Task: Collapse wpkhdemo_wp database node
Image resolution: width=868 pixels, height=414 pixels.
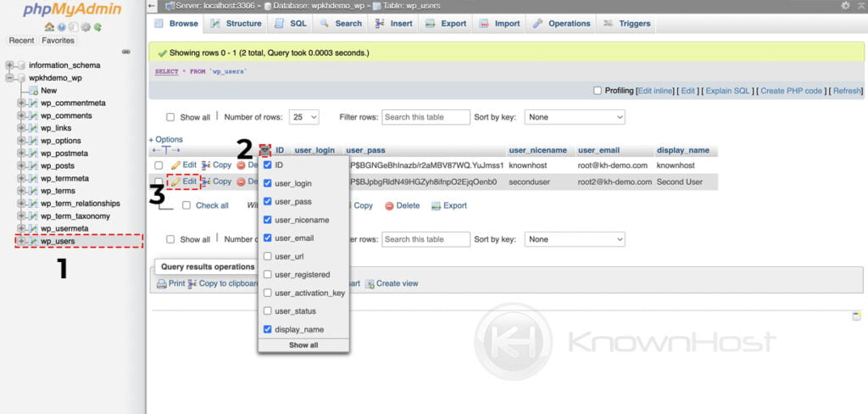Action: (9, 77)
